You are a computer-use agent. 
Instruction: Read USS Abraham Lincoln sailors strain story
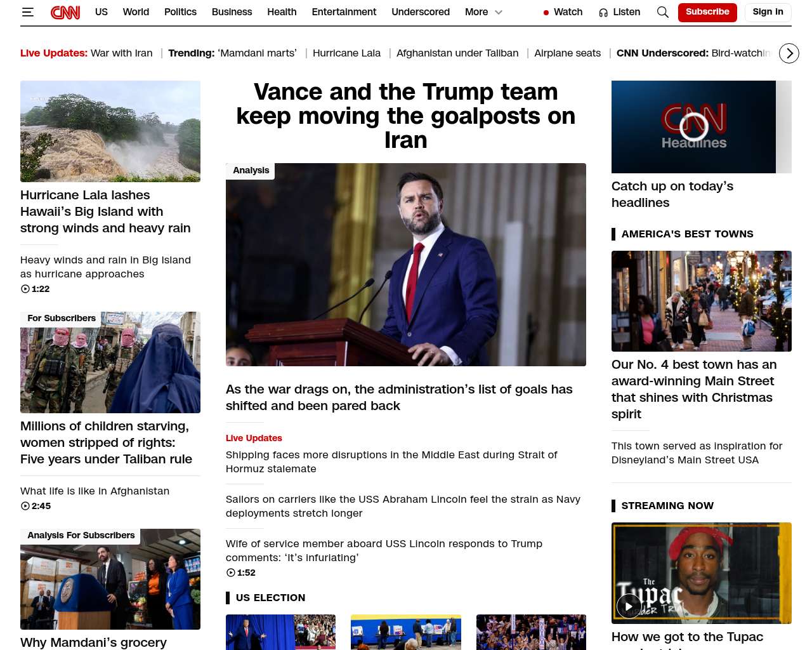click(403, 507)
